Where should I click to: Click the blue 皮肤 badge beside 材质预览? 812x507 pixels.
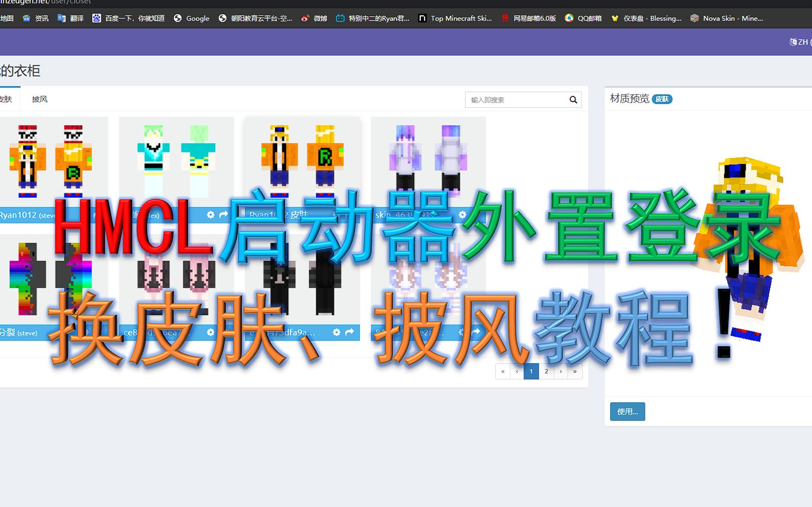pos(662,99)
